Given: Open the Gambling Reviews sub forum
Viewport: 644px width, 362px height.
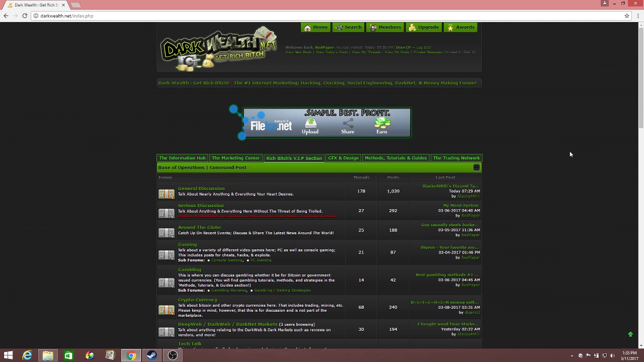Looking at the screenshot, I should [229, 291].
